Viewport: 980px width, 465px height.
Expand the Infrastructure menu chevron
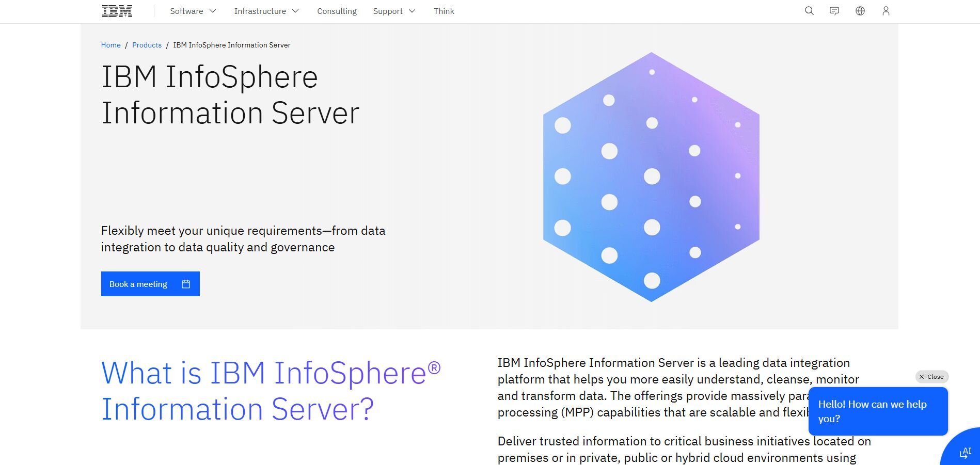[295, 11]
